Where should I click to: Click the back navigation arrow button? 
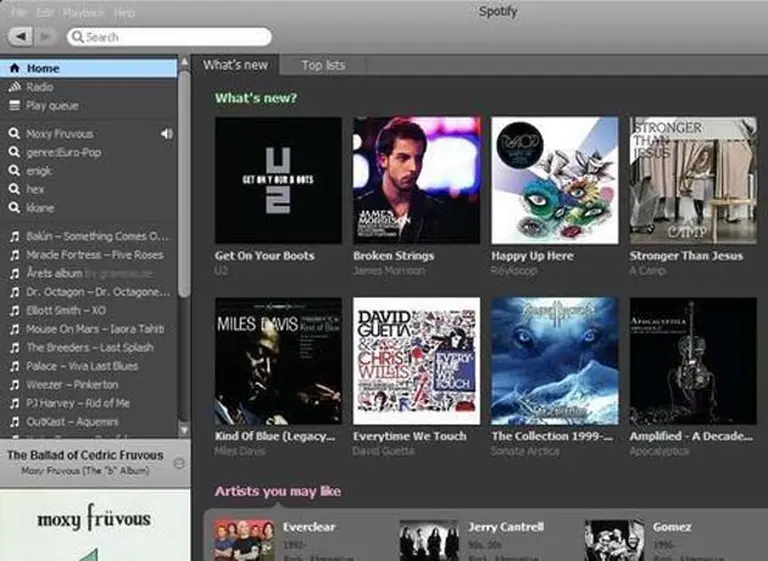tap(21, 36)
